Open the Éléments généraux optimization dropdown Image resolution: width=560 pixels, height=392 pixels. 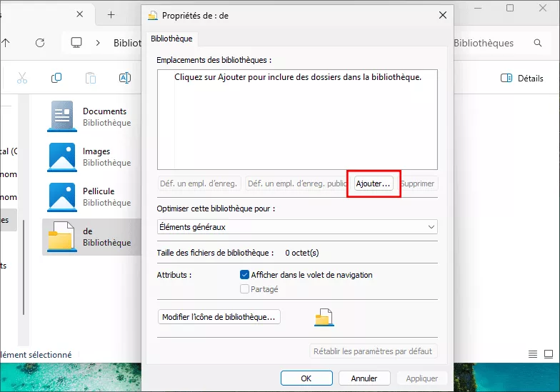[x=297, y=227]
